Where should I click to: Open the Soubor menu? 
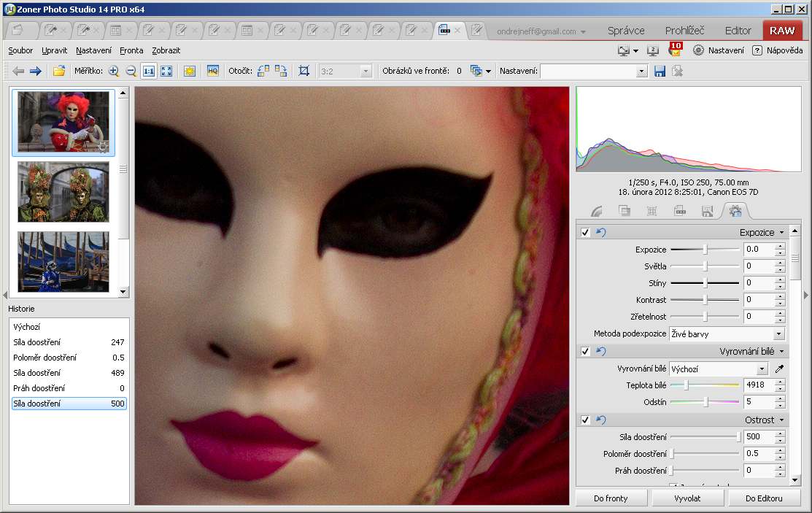tap(20, 50)
